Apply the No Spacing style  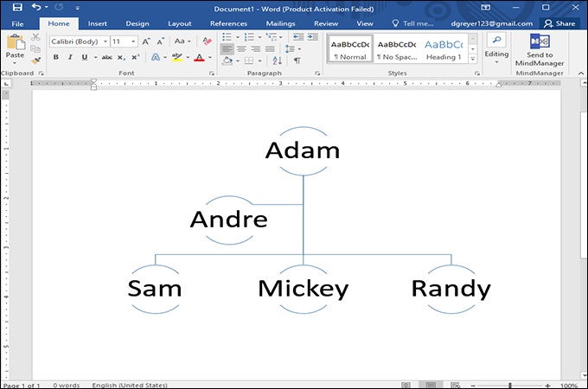(397, 49)
